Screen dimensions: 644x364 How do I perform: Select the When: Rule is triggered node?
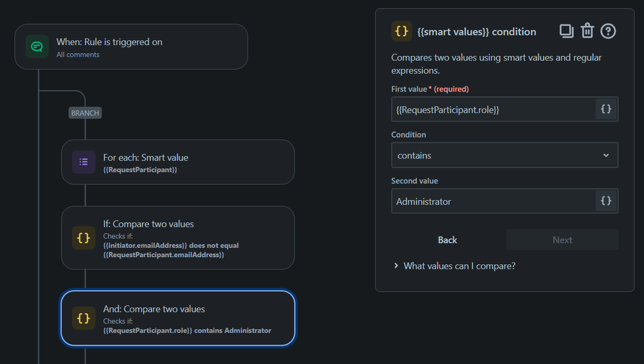coord(131,47)
